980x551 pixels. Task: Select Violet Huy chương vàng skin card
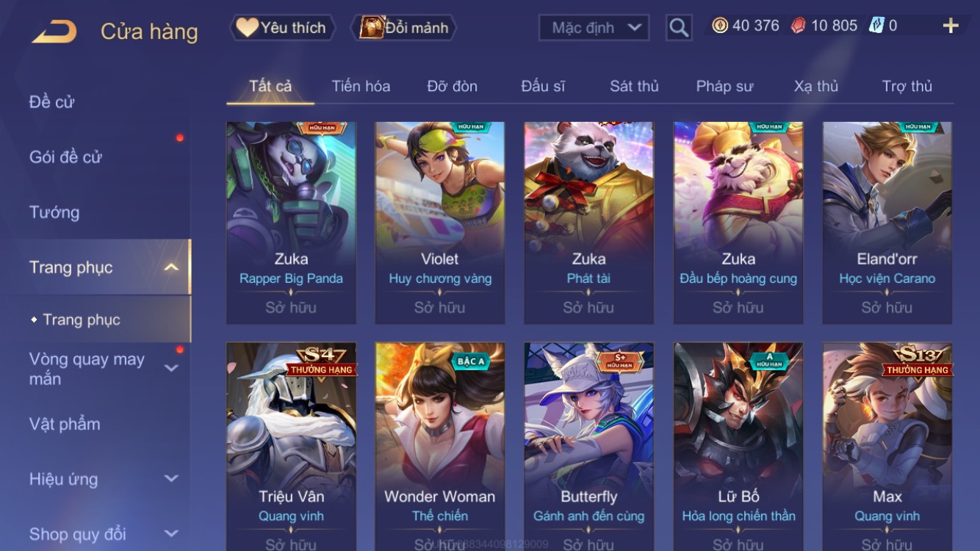point(440,223)
